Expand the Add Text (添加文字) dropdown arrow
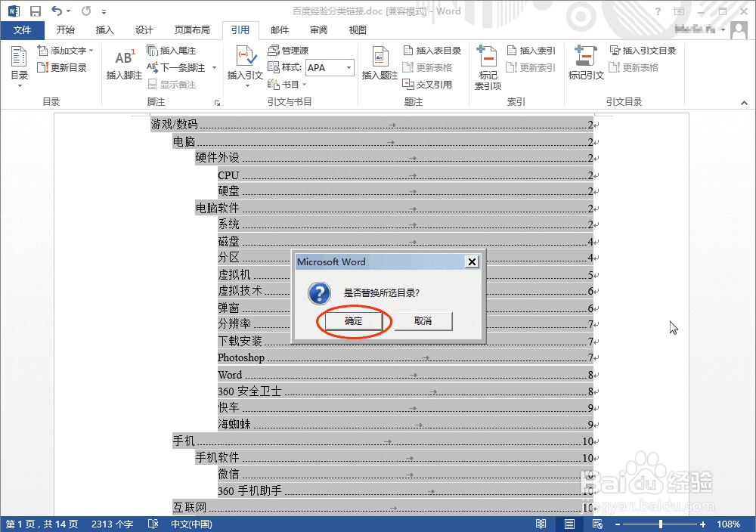 click(91, 50)
